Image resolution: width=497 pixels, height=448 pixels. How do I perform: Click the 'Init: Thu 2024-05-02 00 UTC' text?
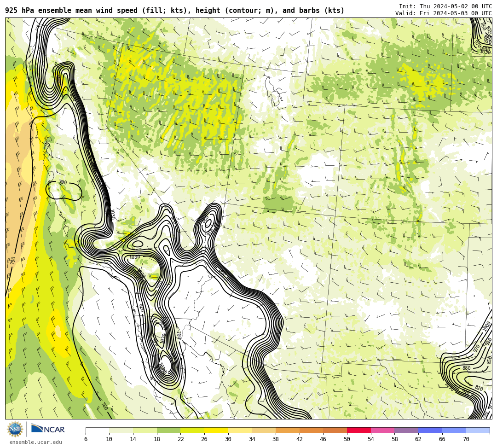click(x=445, y=6)
